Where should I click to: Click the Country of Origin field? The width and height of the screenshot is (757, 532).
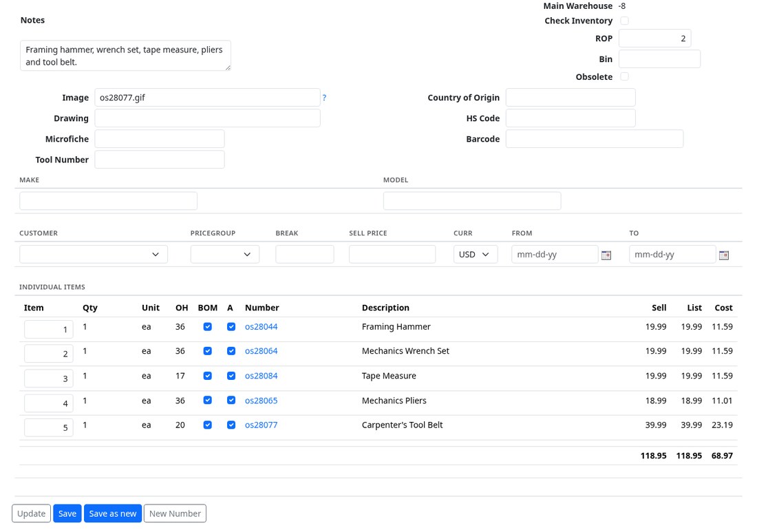571,98
